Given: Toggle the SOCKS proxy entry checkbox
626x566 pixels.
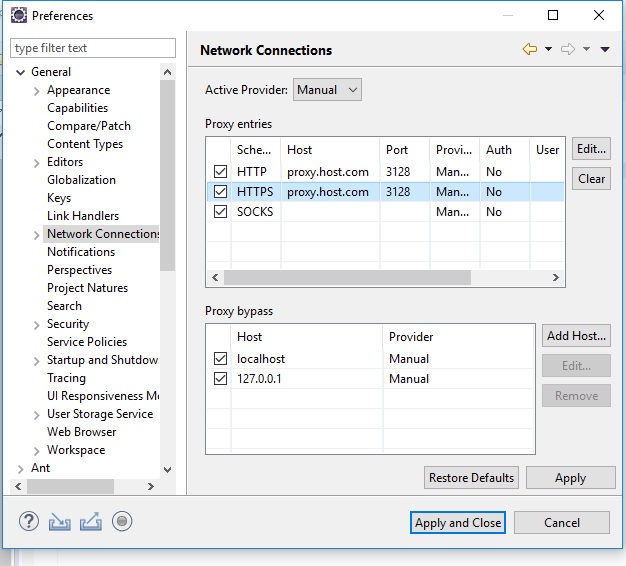Looking at the screenshot, I should coord(220,211).
